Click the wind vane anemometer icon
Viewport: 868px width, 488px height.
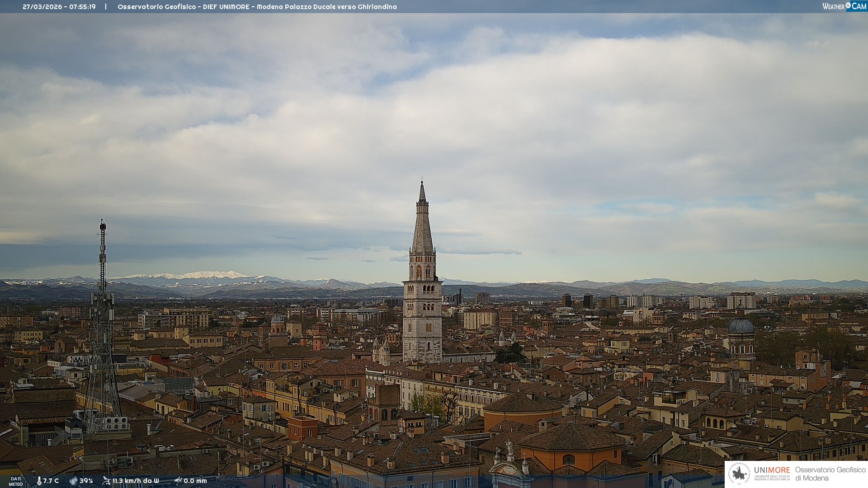(106, 481)
